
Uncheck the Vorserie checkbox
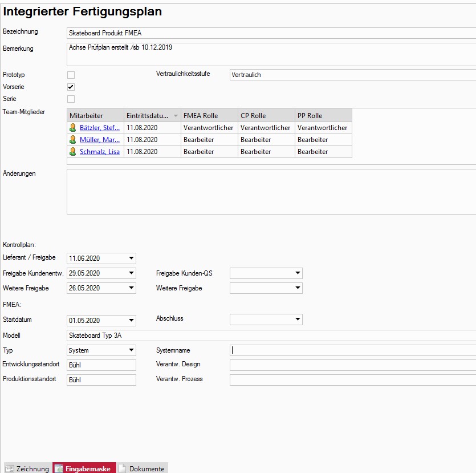click(x=71, y=87)
